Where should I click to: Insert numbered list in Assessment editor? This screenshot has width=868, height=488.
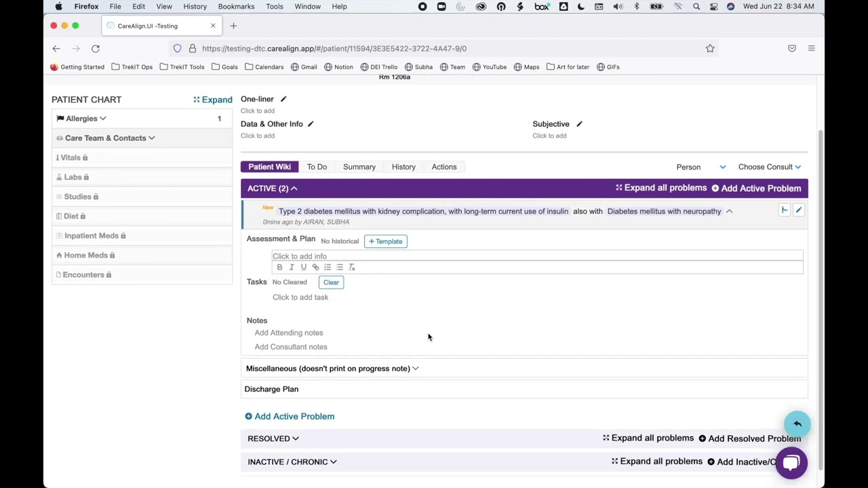[x=328, y=267]
